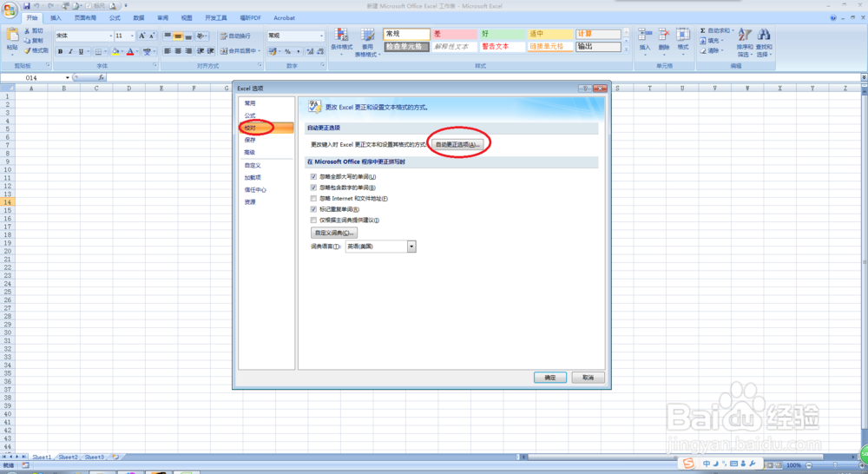868x474 pixels.
Task: Toggle 标记重复单词 checkbox
Action: 313,209
